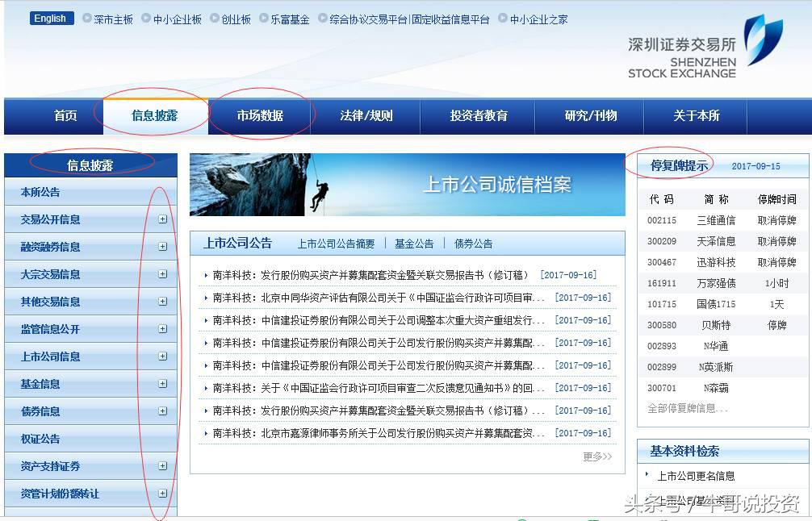The height and width of the screenshot is (521, 812).
Task: Switch to the 基金公告 tab
Action: tap(414, 244)
